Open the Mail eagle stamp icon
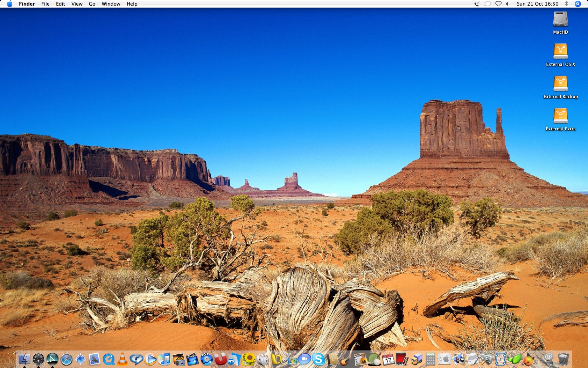Image resolution: width=588 pixels, height=368 pixels. (x=94, y=359)
